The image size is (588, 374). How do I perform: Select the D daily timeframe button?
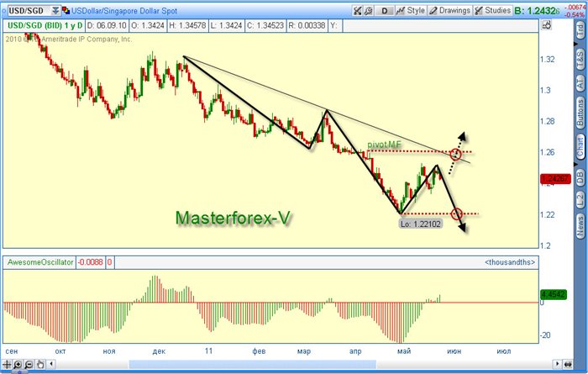coord(385,10)
